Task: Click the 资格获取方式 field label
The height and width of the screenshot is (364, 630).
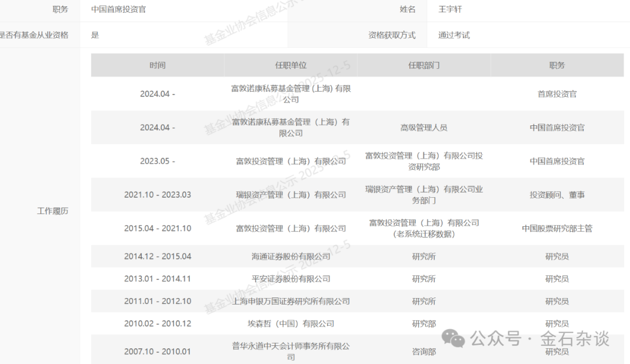Action: click(x=391, y=35)
